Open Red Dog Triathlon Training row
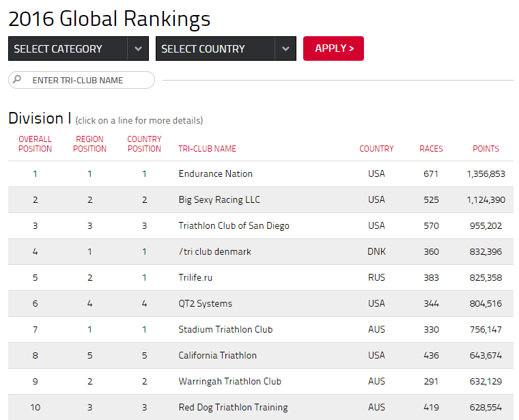The height and width of the screenshot is (420, 519). pos(261,408)
